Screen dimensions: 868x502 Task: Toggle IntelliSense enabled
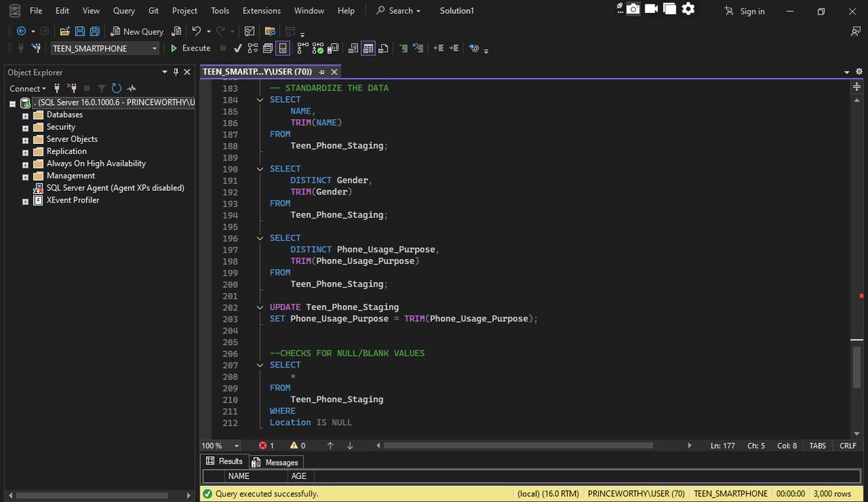tap(283, 48)
